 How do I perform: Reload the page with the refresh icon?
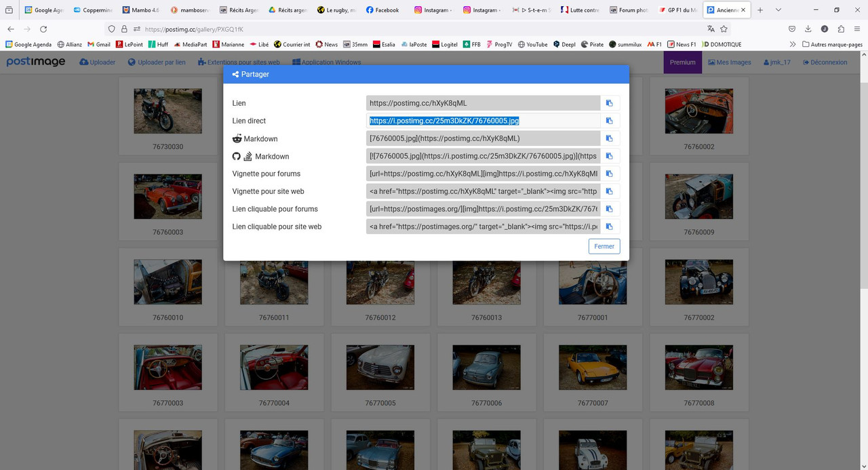click(43, 29)
